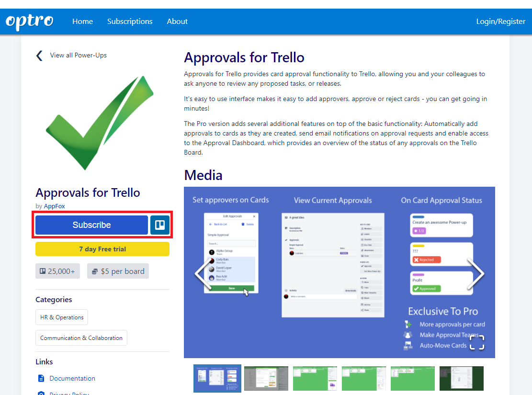Click the Trello board icon button

(x=160, y=225)
